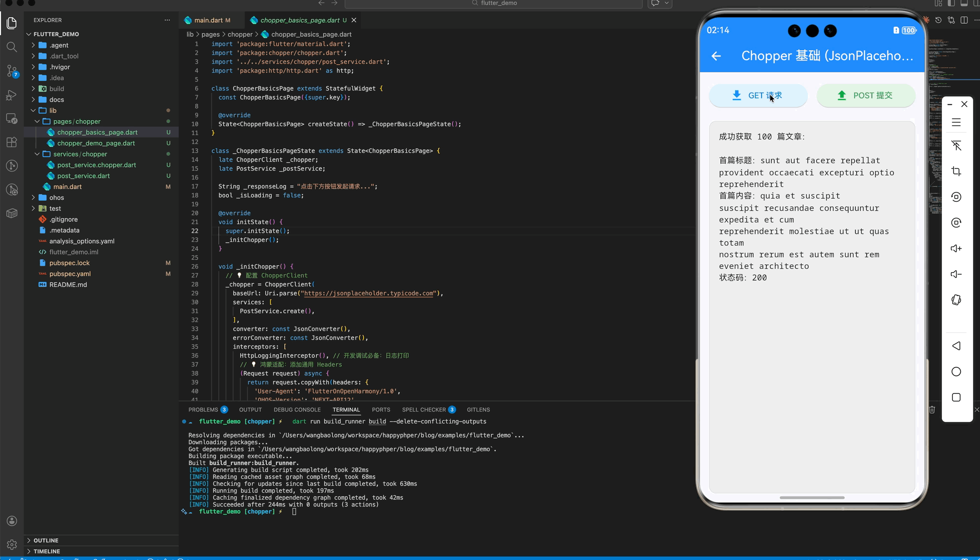The image size is (980, 560).
Task: Tap the GET 请求 button
Action: (758, 95)
